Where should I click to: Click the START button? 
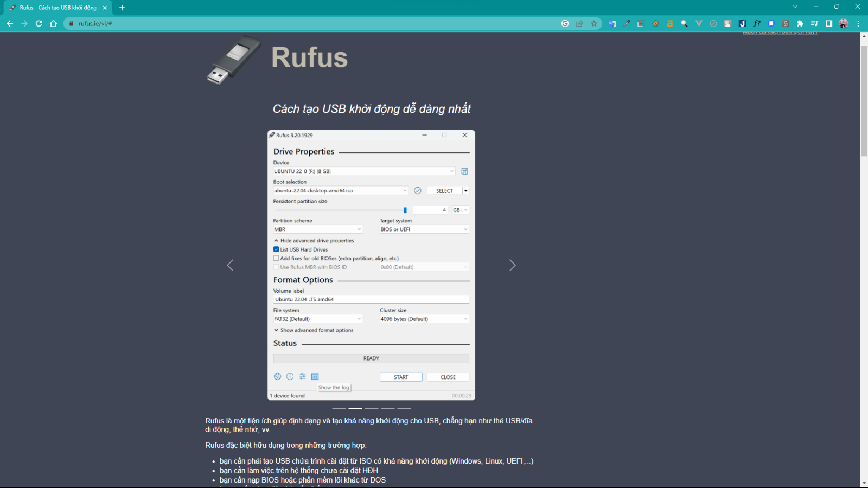click(401, 377)
